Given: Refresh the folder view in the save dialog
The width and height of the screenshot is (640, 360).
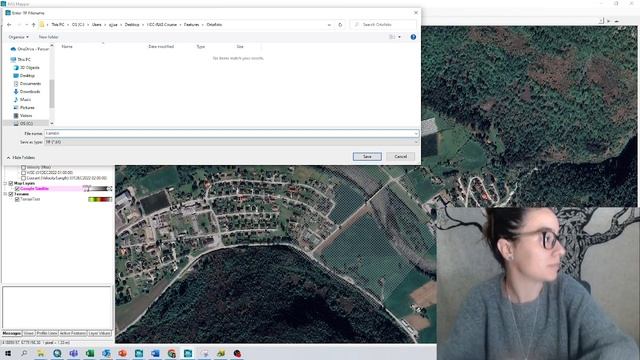Looking at the screenshot, I should (340, 25).
